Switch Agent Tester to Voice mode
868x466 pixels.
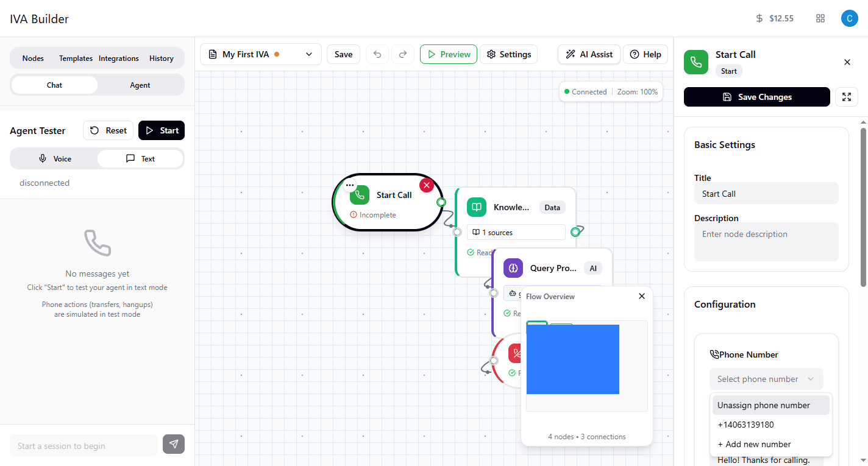pos(55,158)
